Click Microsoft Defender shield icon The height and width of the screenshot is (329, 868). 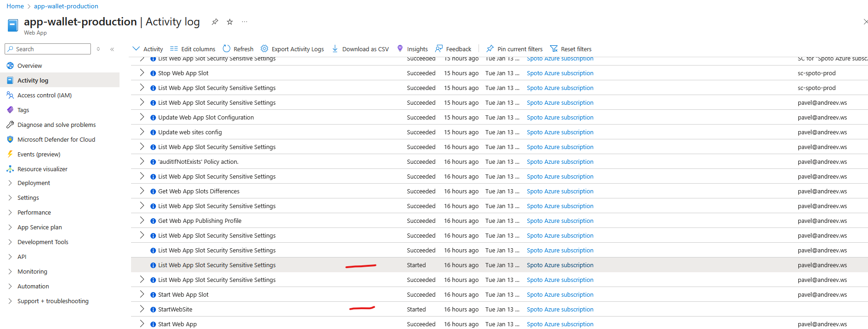[10, 139]
